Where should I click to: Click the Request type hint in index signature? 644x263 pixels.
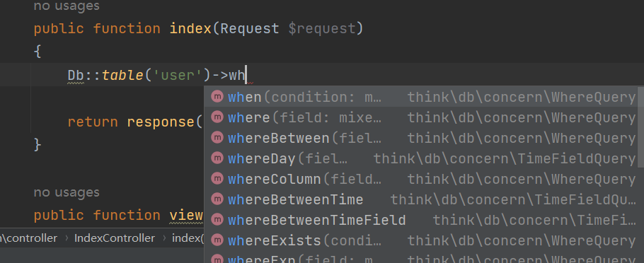pos(250,29)
